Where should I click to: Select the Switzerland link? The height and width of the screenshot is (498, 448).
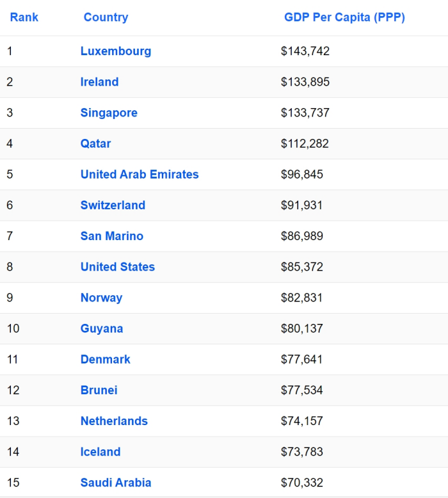pyautogui.click(x=113, y=205)
